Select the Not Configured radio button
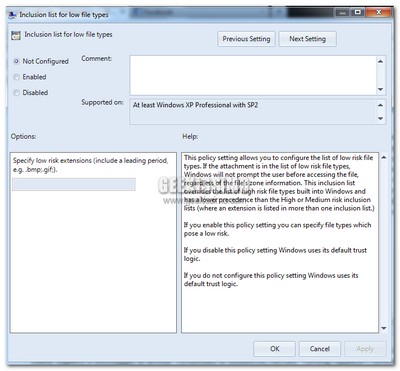Viewport: 400px width, 371px height. (x=16, y=61)
